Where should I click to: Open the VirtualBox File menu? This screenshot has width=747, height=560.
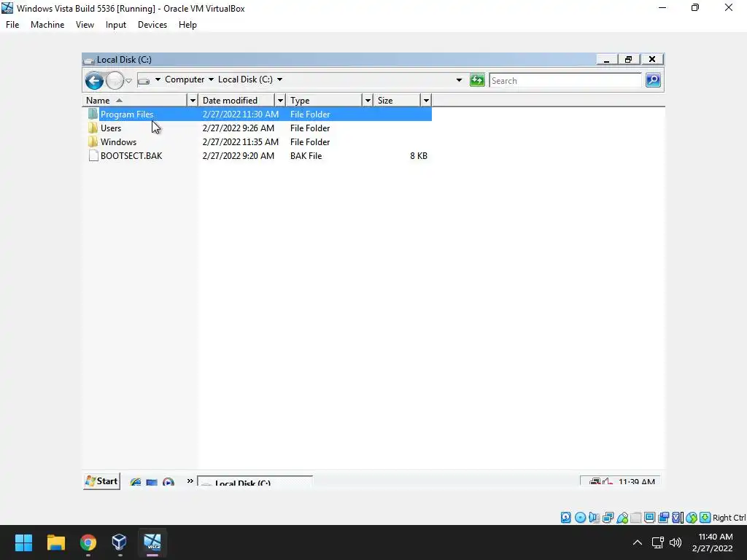pos(12,25)
